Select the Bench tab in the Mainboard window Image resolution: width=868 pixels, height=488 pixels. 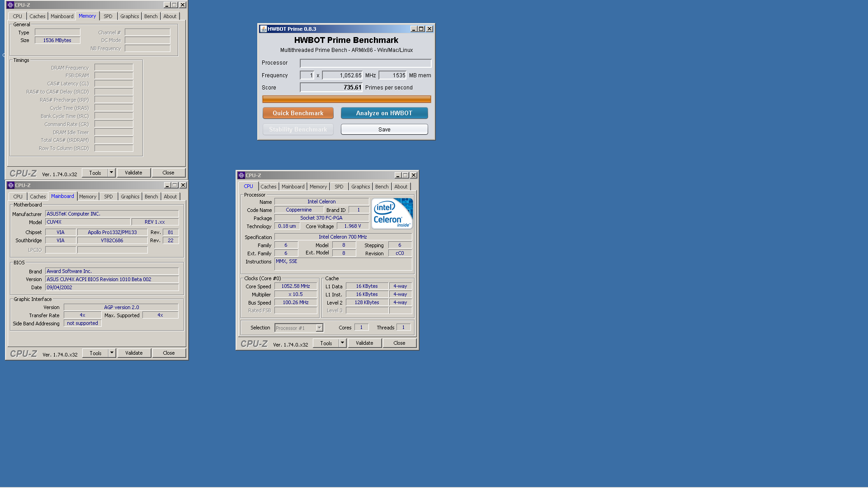151,197
